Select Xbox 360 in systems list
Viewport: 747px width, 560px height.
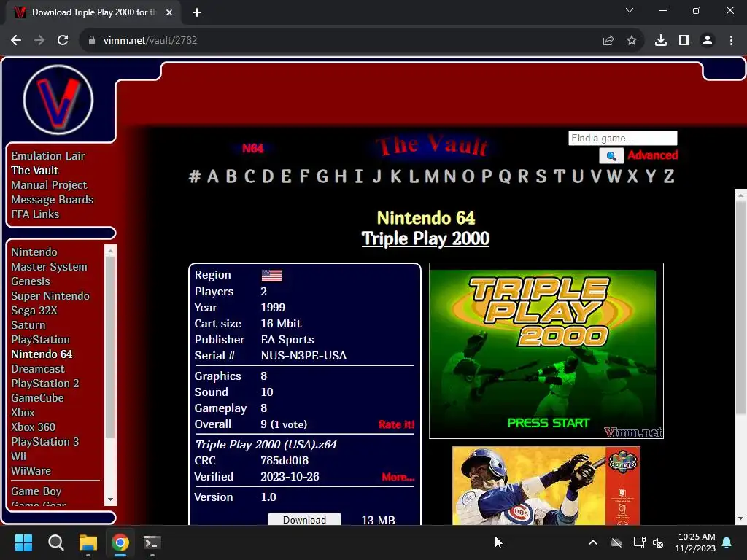click(34, 427)
